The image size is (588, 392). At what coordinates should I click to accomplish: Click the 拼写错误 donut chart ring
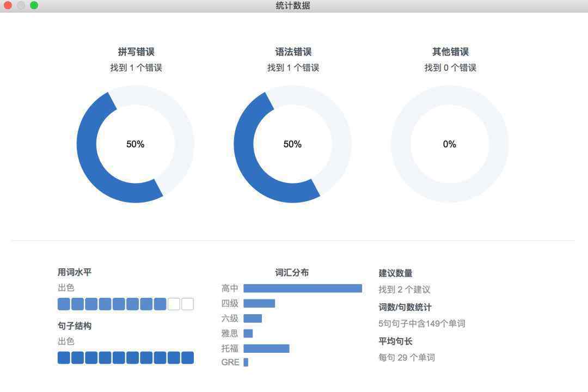87,144
